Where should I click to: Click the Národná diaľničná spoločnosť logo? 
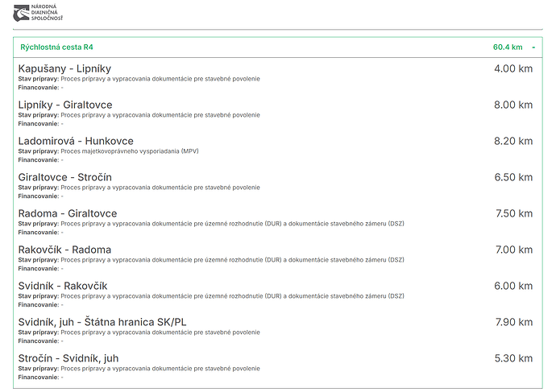point(38,13)
